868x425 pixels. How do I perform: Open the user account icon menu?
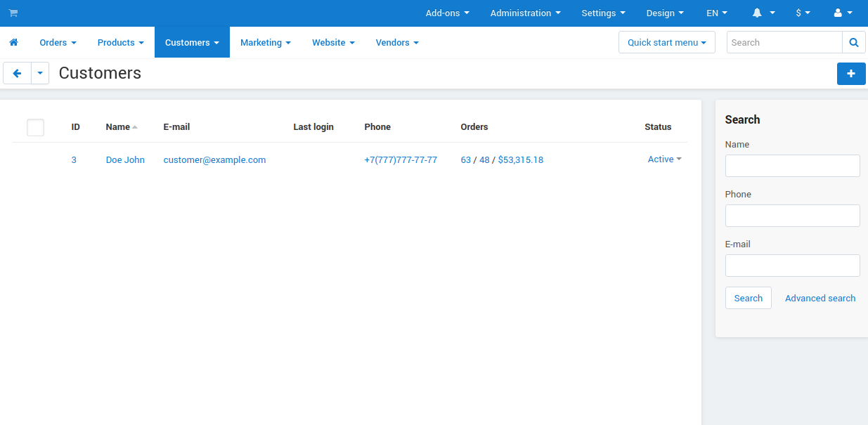pos(843,13)
